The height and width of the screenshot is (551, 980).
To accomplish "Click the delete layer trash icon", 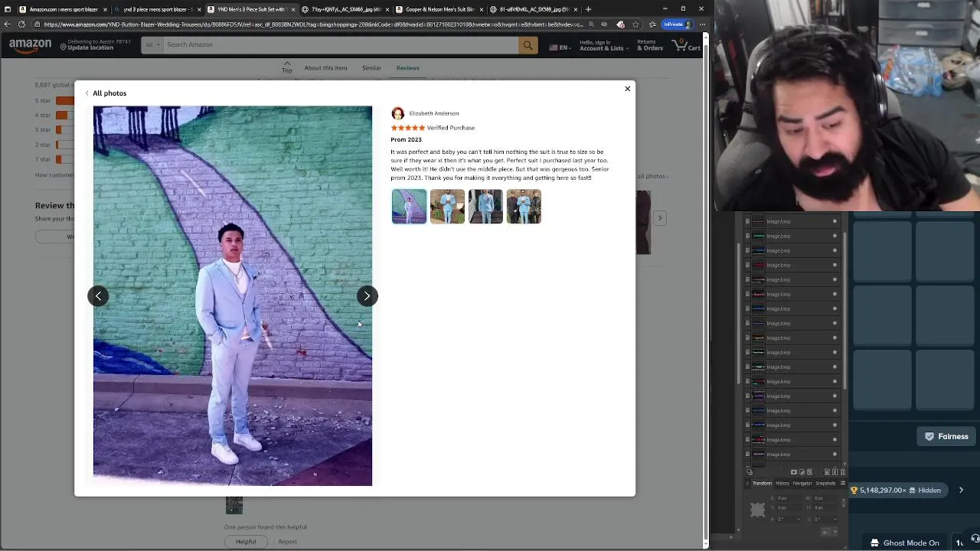I will [x=843, y=472].
